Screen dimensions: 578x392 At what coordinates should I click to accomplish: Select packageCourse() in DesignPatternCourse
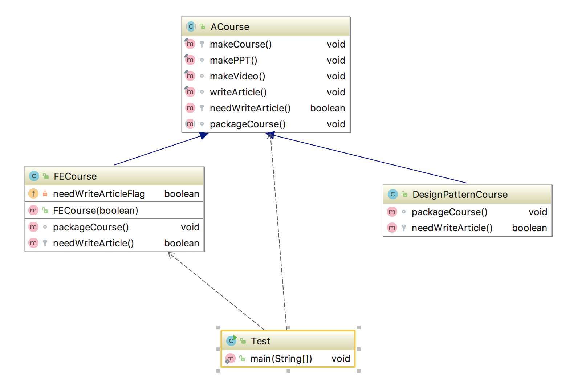click(467, 212)
